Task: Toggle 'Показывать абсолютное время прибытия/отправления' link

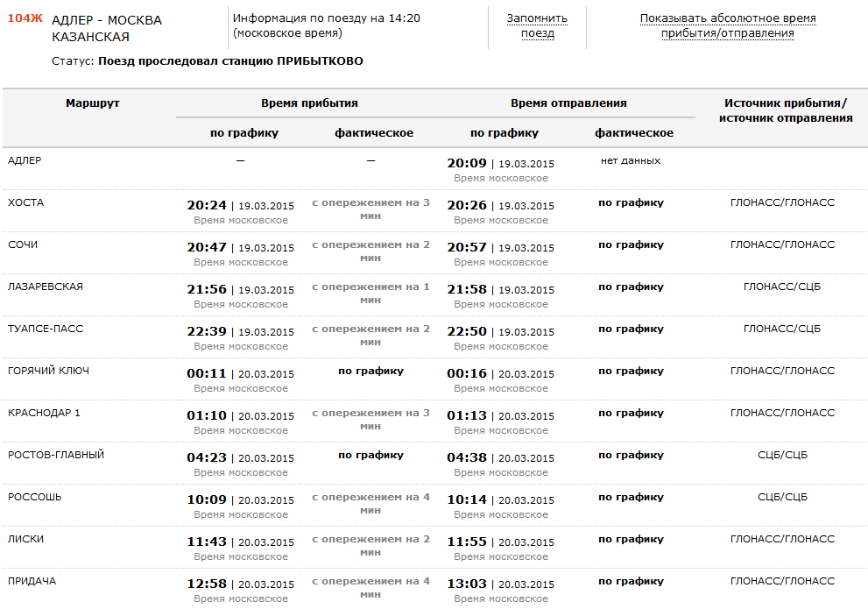Action: [x=727, y=25]
